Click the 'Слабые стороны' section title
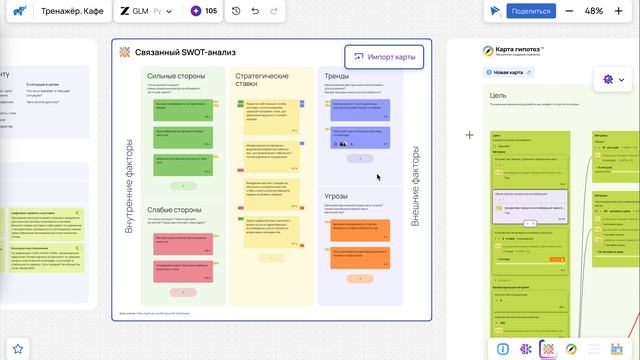Screen dimensions: 640x360 (174, 210)
